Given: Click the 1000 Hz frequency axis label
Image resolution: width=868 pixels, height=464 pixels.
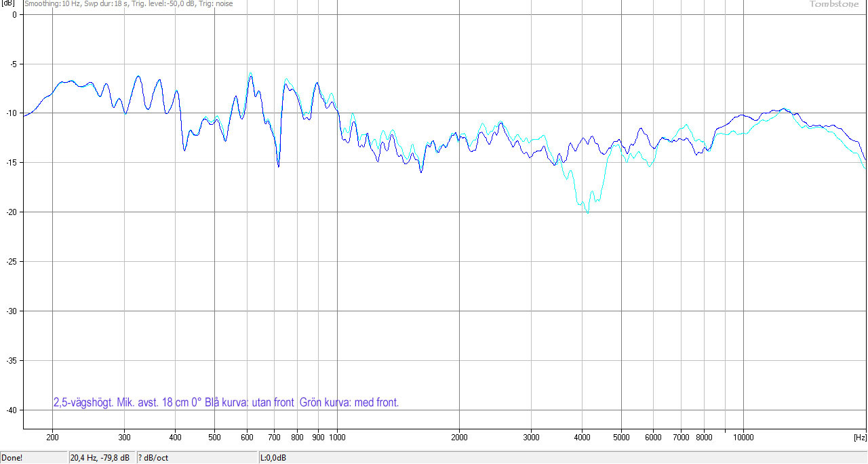Looking at the screenshot, I should (337, 438).
